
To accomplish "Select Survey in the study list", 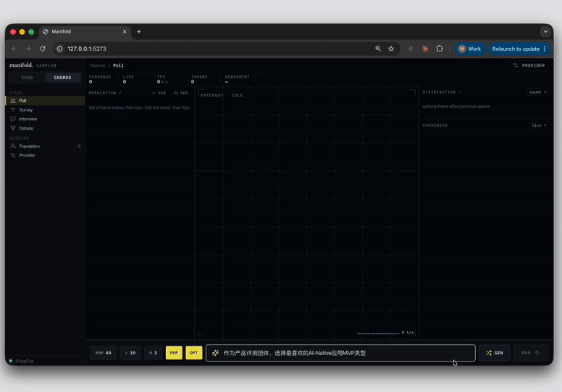I will (x=46, y=109).
